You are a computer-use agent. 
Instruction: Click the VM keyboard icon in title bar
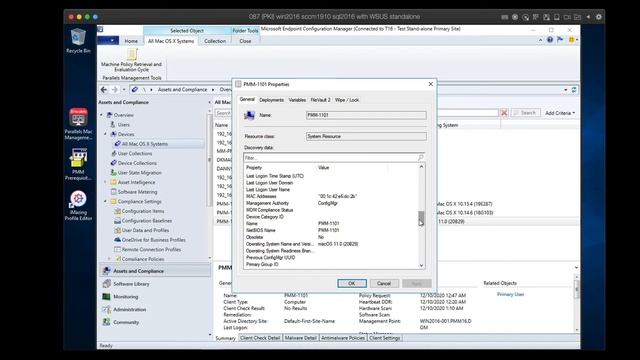504,17
